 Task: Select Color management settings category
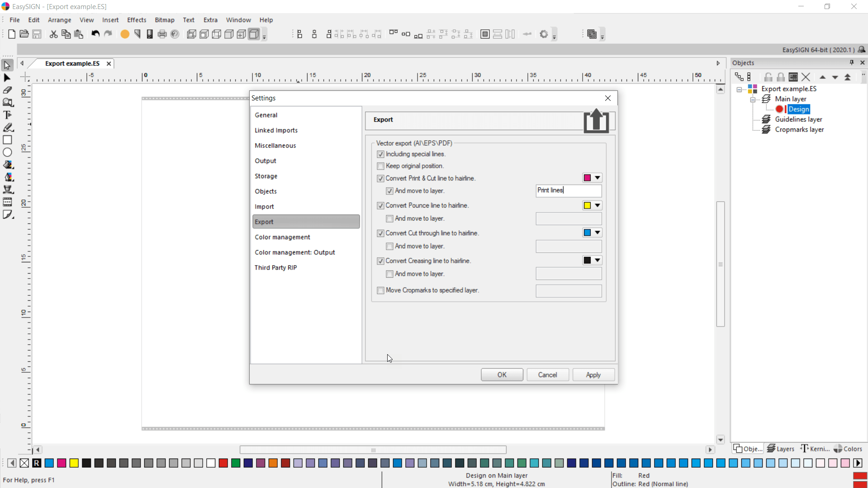click(282, 237)
